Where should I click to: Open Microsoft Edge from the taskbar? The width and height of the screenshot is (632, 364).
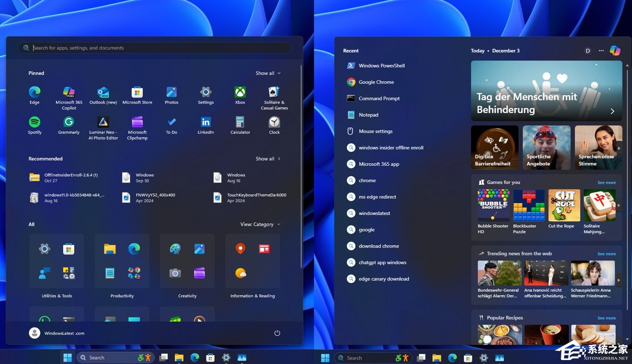(x=194, y=357)
